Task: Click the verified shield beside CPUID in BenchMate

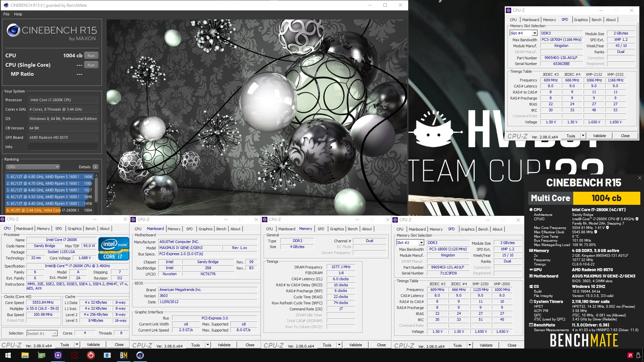Action: (637, 219)
